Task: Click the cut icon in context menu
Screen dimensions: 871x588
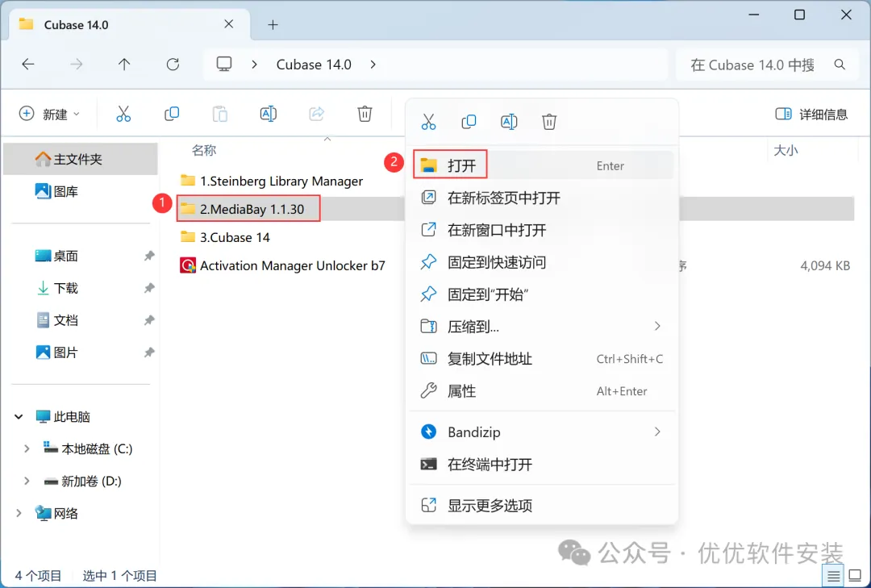Action: (428, 121)
